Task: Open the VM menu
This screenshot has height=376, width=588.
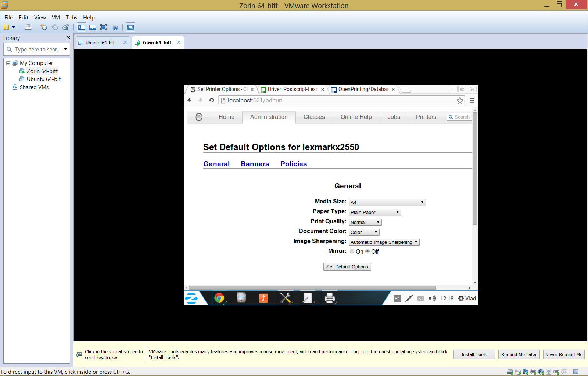Action: (55, 17)
